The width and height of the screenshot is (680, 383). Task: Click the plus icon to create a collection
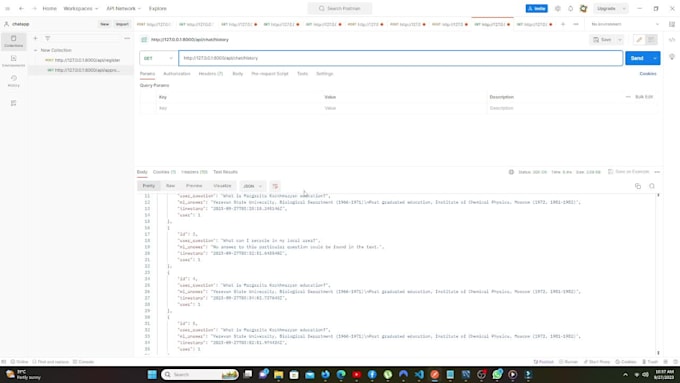pos(36,38)
